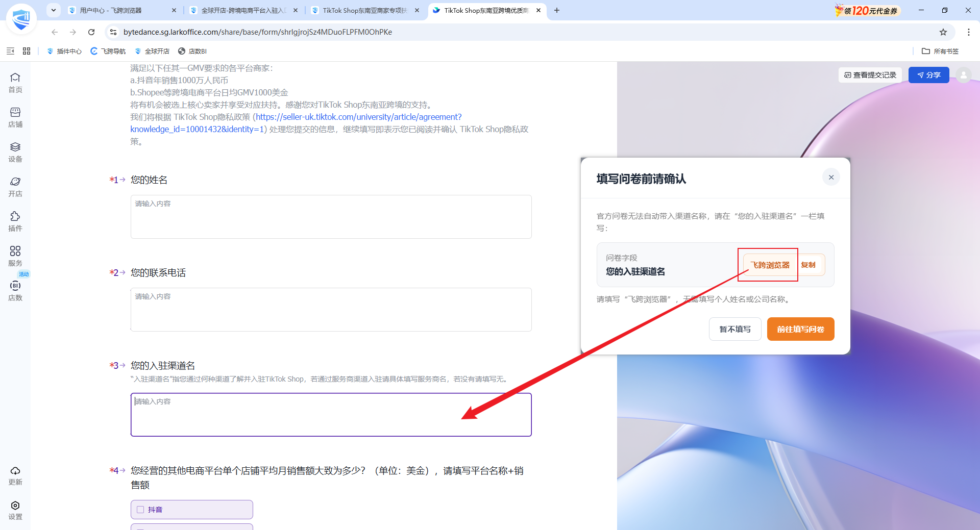Open the 飞跨导航 bookmark
Viewport: 980px width, 530px height.
tap(108, 51)
